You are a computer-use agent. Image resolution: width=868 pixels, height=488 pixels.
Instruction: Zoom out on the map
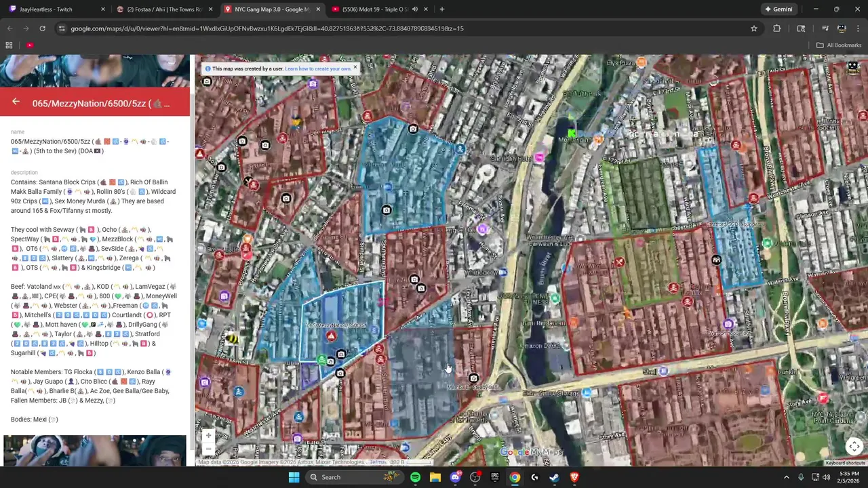(x=208, y=449)
